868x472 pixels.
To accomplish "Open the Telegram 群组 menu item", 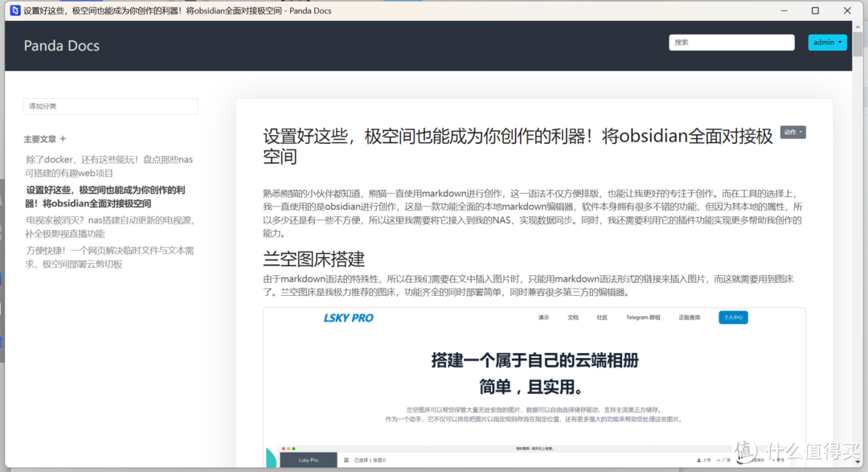I will coord(645,316).
